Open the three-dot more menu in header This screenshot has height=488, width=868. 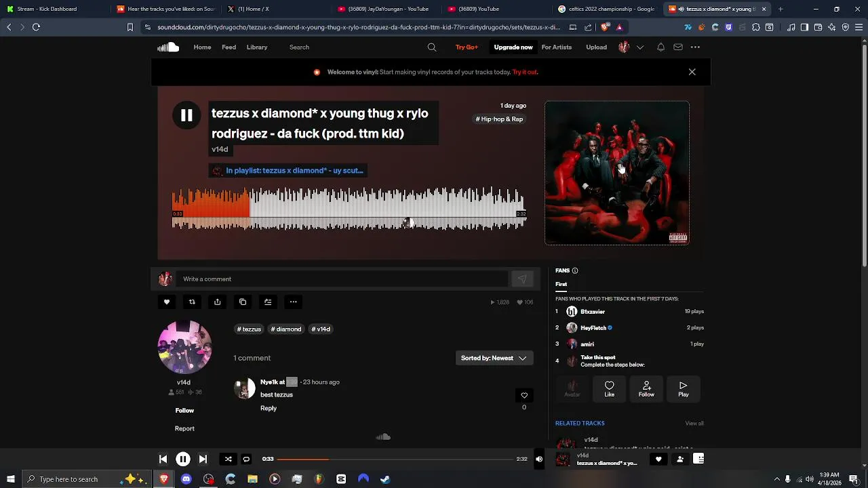click(695, 47)
